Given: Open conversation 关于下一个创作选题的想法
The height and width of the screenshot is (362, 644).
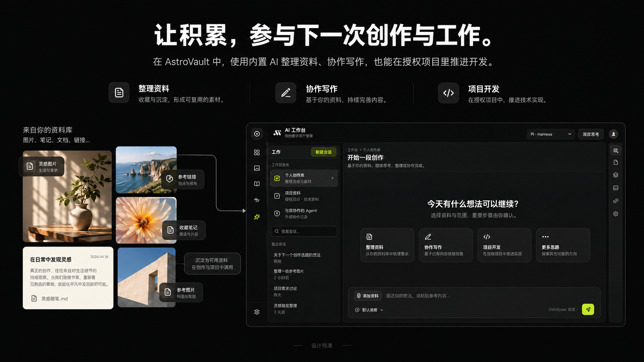Looking at the screenshot, I should click(304, 258).
